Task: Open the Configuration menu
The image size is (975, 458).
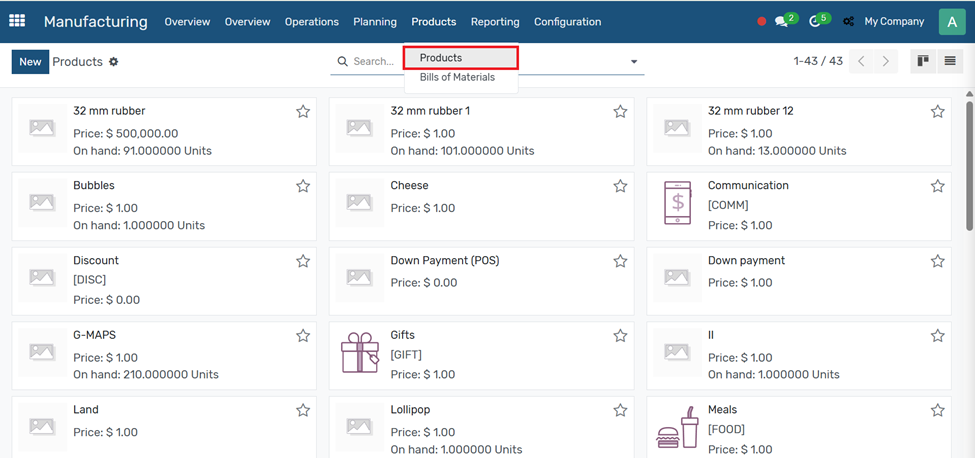Action: [x=567, y=22]
